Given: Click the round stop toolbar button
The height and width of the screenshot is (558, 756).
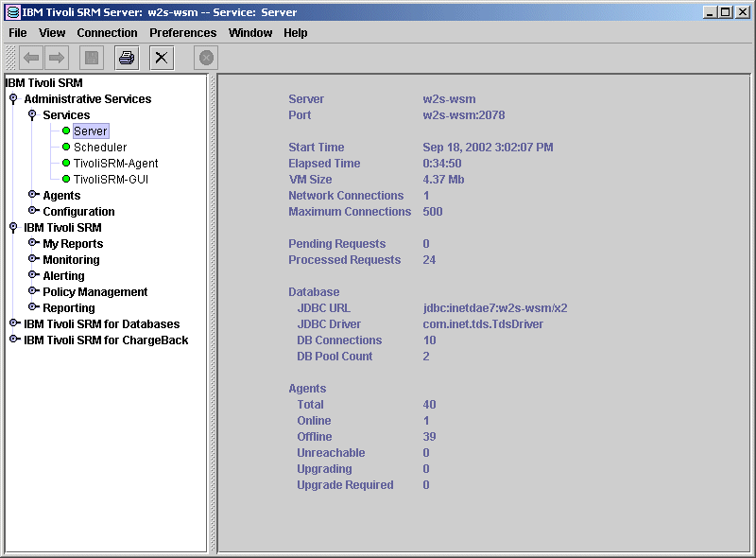Looking at the screenshot, I should pyautogui.click(x=206, y=58).
